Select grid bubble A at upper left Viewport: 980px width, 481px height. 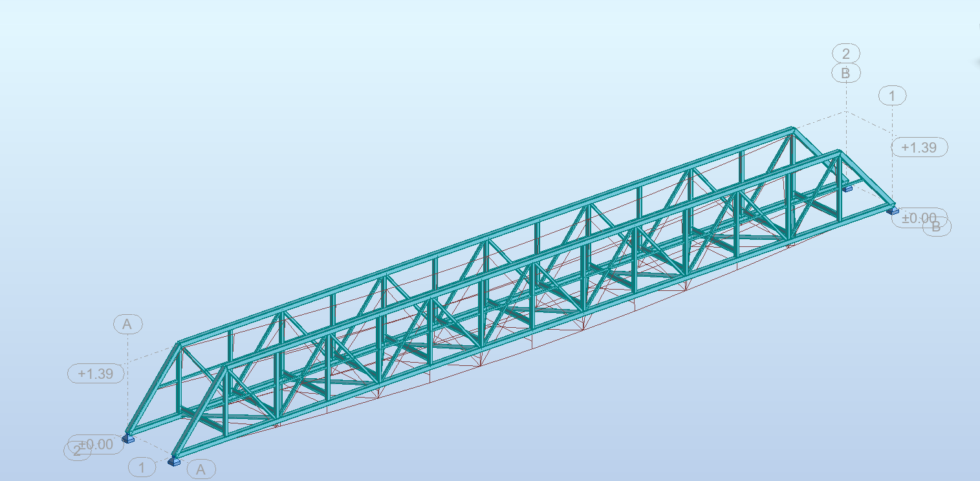[127, 323]
